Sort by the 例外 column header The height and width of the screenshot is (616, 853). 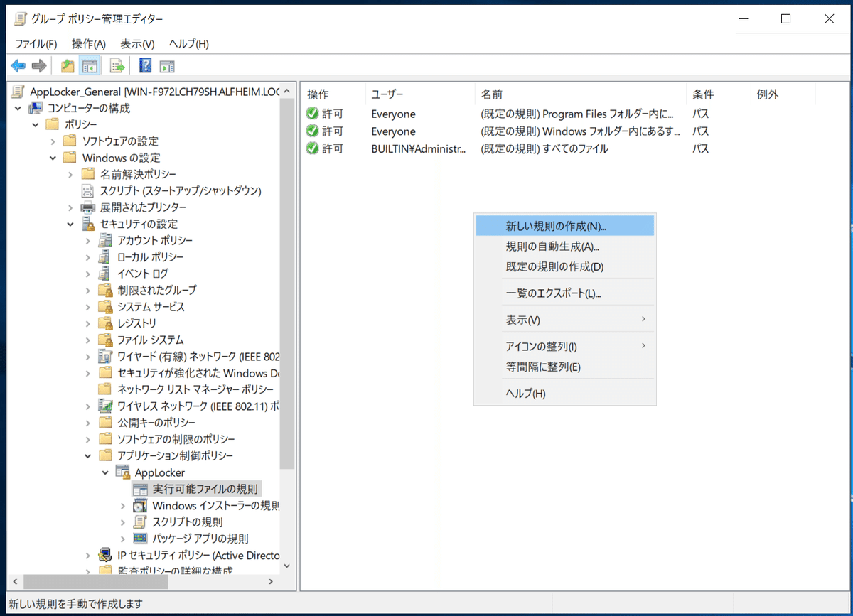pos(782,94)
